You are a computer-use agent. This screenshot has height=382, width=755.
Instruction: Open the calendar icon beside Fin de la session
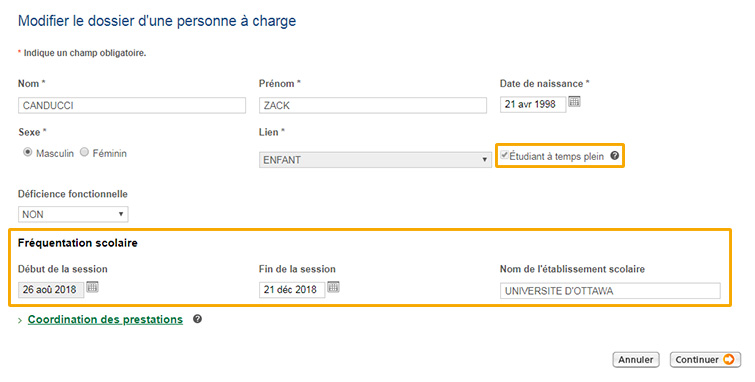click(333, 287)
